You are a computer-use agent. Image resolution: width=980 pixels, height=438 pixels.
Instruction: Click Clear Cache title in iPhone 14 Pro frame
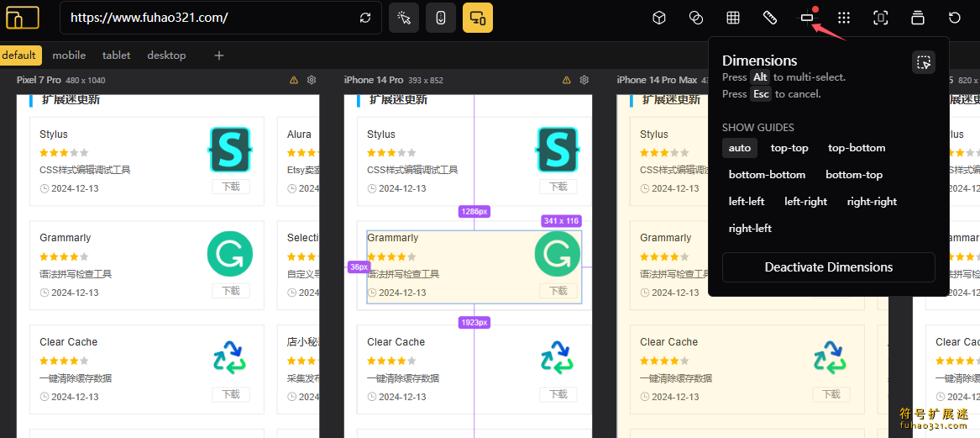[x=396, y=342]
